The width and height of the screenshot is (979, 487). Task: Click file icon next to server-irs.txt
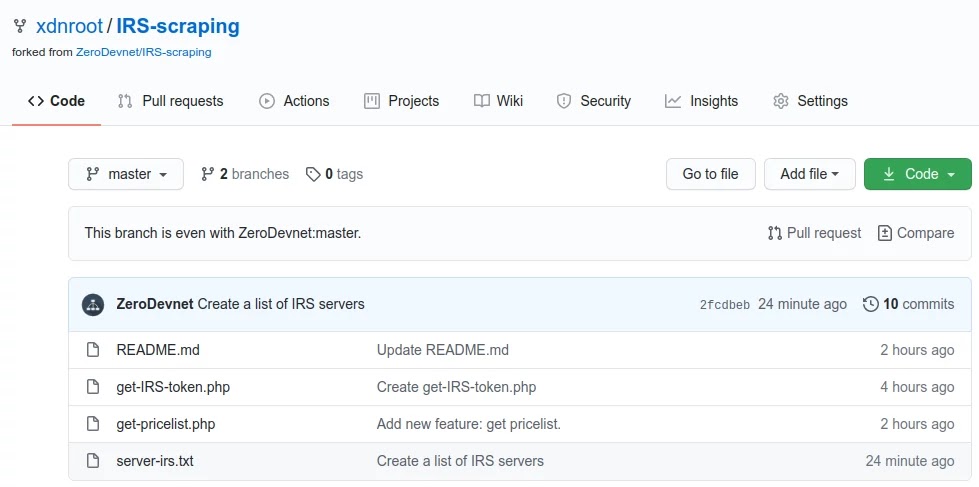[93, 461]
